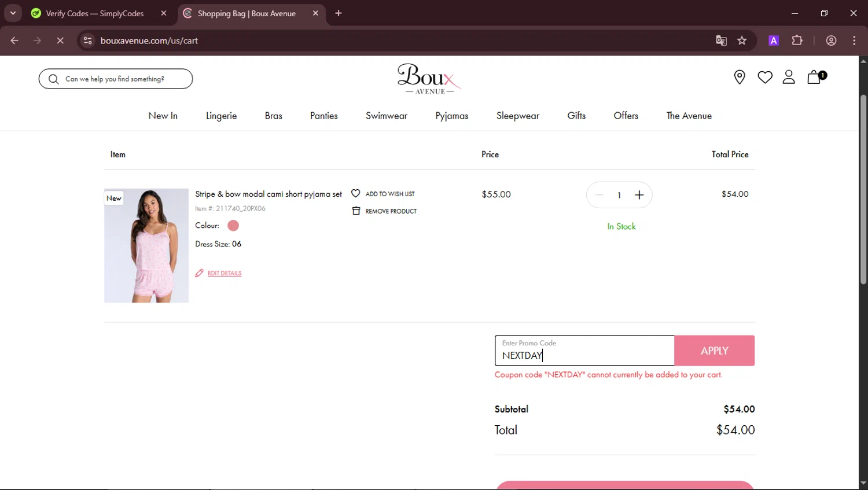Screen dimensions: 868x490
Task: Click Remove Product link
Action: 391,211
